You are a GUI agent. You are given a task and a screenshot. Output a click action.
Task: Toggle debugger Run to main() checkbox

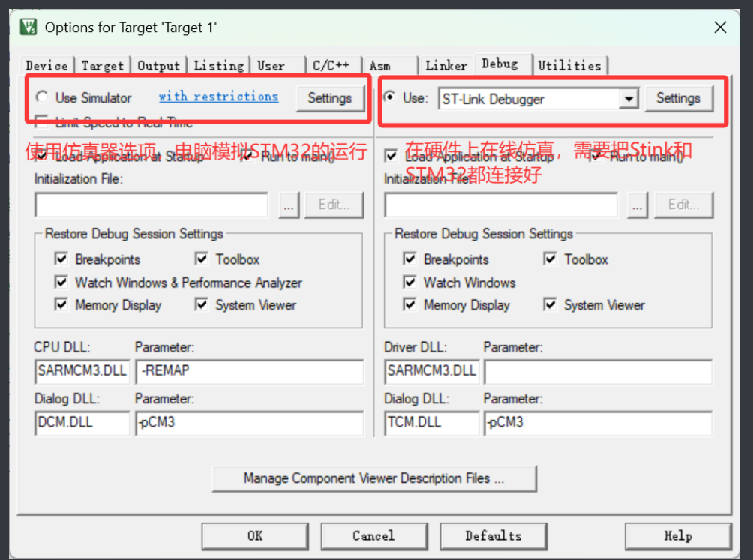[596, 156]
